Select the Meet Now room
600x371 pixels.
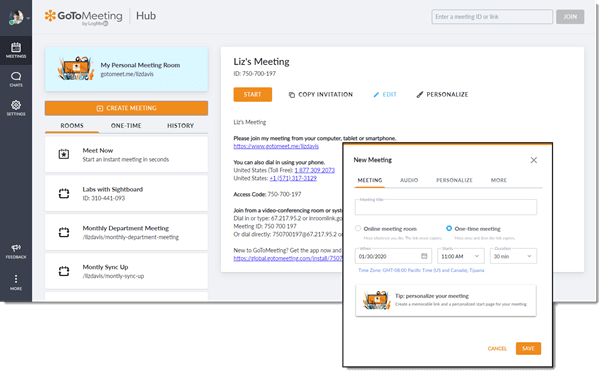point(126,155)
